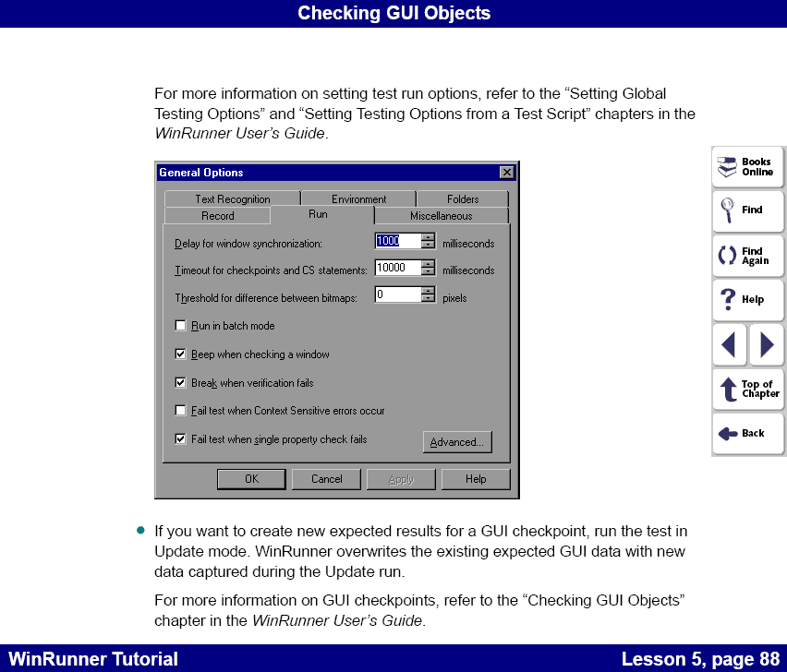Click the Back navigation icon
Screen dimensions: 787x672
click(747, 434)
